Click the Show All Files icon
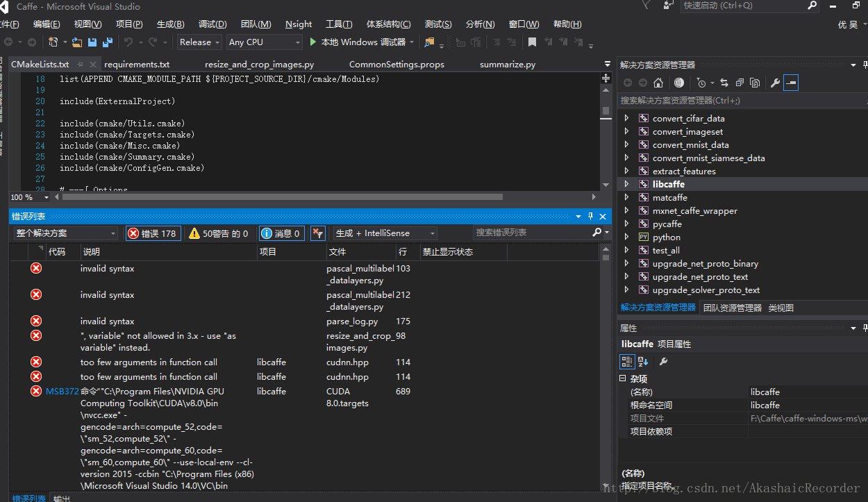The image size is (868, 502). [755, 83]
